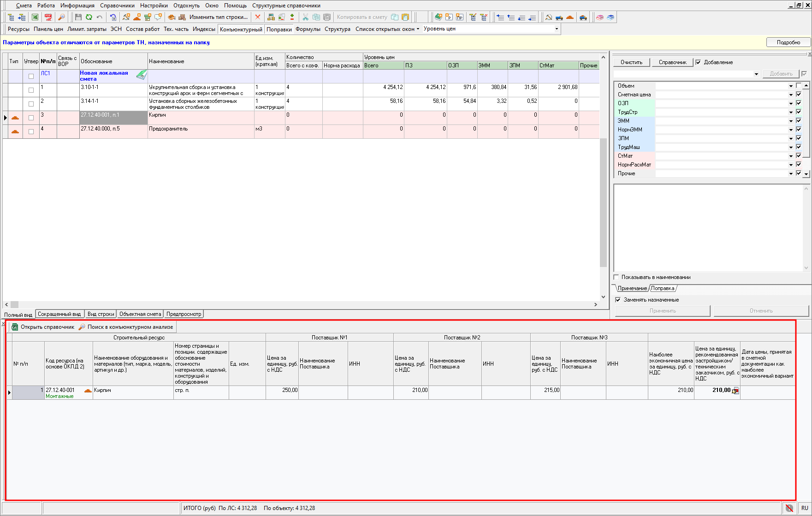Open the Прочие value dropdown

(791, 174)
